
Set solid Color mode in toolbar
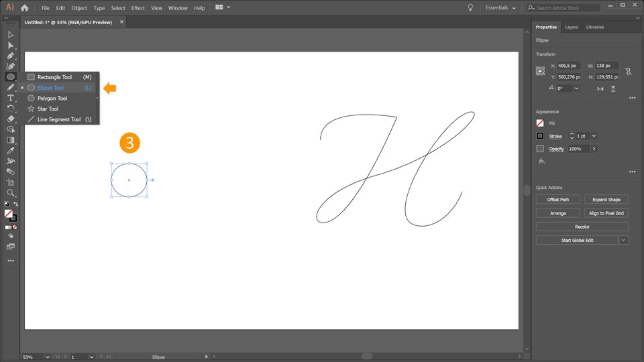pyautogui.click(x=6, y=227)
